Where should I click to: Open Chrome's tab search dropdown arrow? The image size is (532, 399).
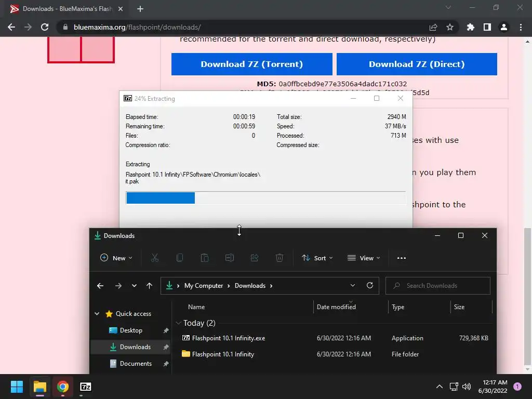pyautogui.click(x=448, y=7)
